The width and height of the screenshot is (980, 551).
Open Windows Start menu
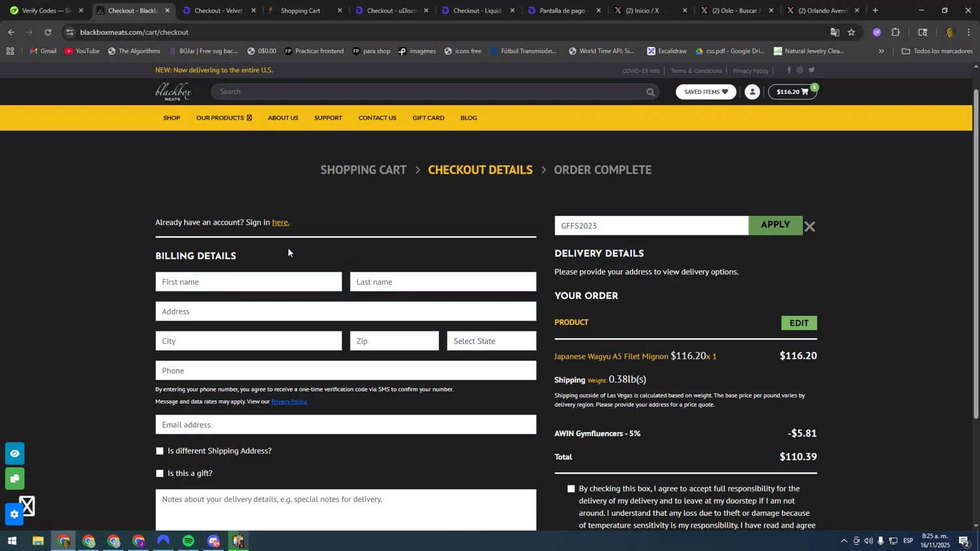[x=11, y=541]
